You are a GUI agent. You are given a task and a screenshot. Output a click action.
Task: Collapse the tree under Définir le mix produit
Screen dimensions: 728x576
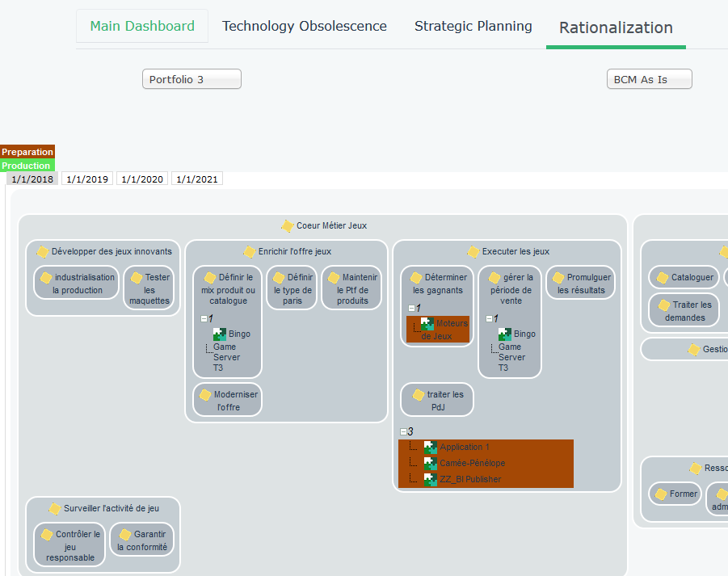pos(204,319)
